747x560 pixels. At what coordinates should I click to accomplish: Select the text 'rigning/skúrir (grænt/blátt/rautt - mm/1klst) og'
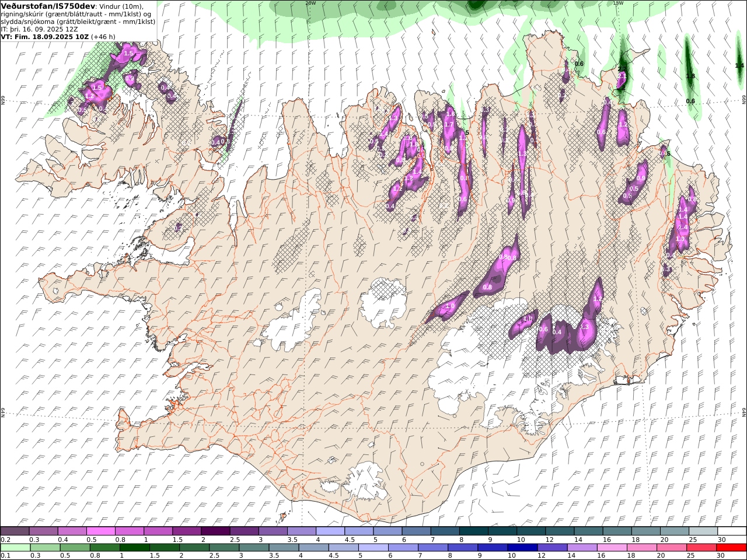pyautogui.click(x=76, y=14)
